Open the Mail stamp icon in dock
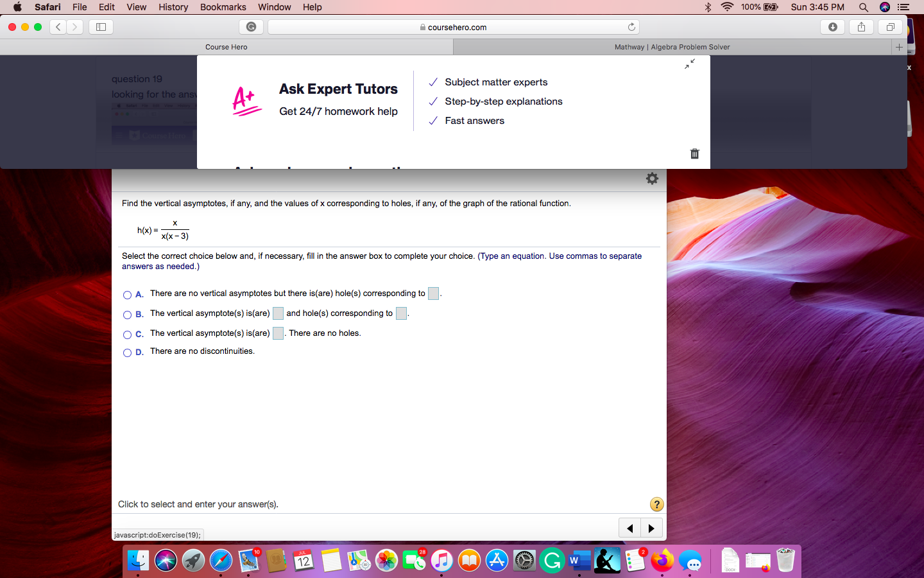Viewport: 924px width, 578px height. tap(249, 561)
